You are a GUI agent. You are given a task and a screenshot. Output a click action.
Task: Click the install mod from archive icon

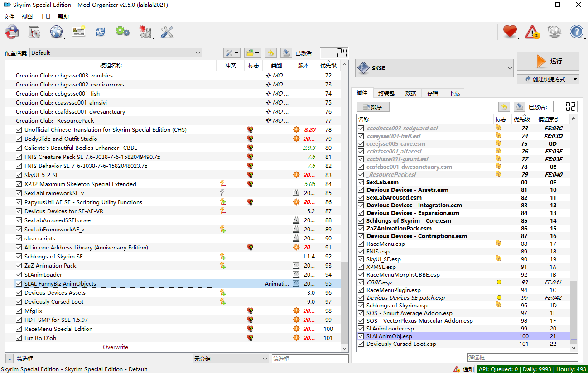(x=34, y=32)
